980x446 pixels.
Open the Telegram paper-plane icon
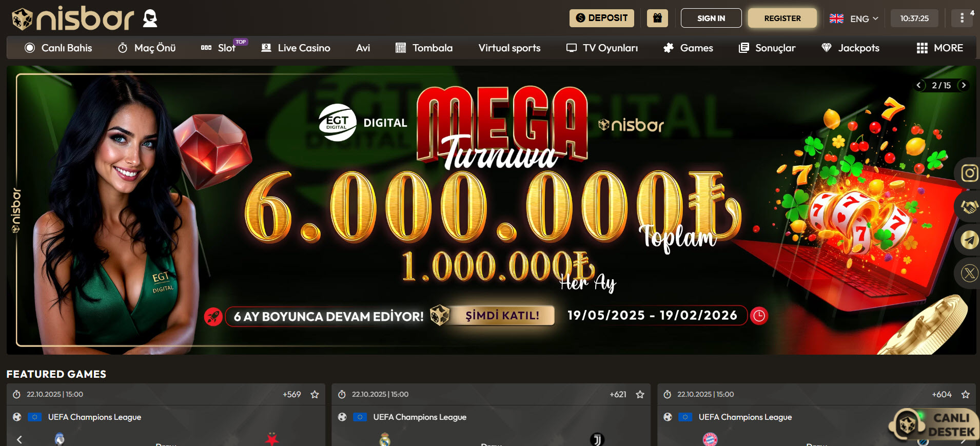click(969, 240)
